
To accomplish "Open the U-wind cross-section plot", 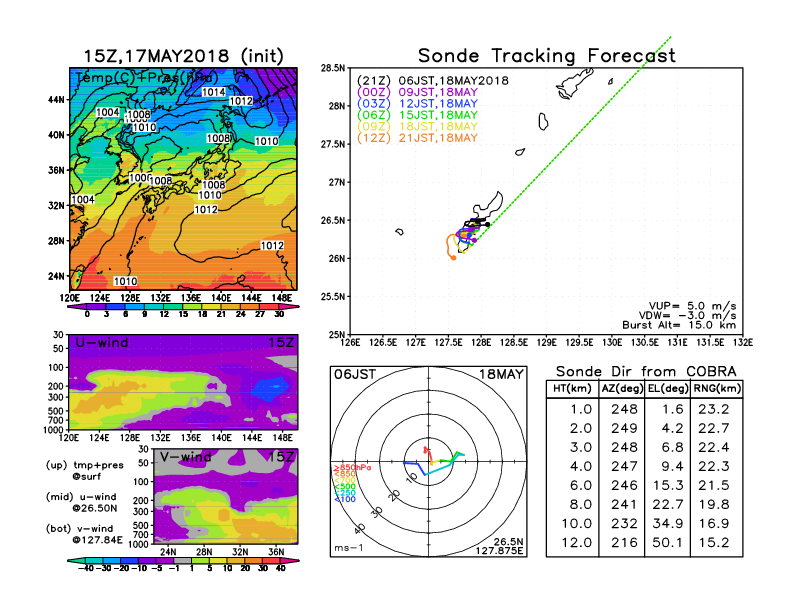I will click(183, 382).
